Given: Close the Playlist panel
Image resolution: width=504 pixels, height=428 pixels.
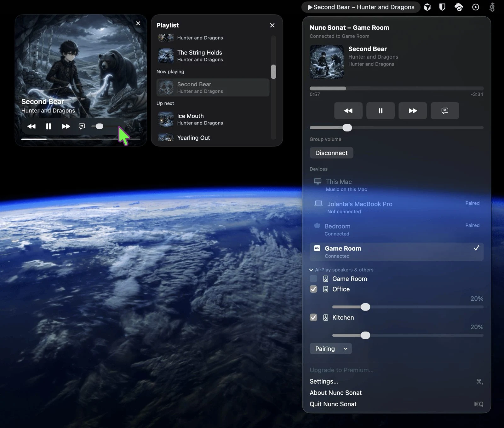Looking at the screenshot, I should [272, 25].
